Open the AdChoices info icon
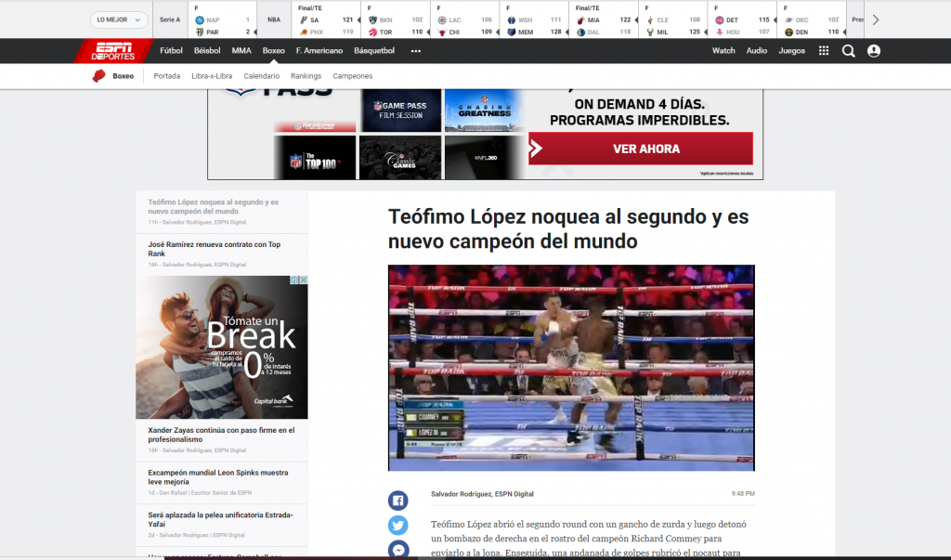The width and height of the screenshot is (951, 560). click(x=294, y=280)
